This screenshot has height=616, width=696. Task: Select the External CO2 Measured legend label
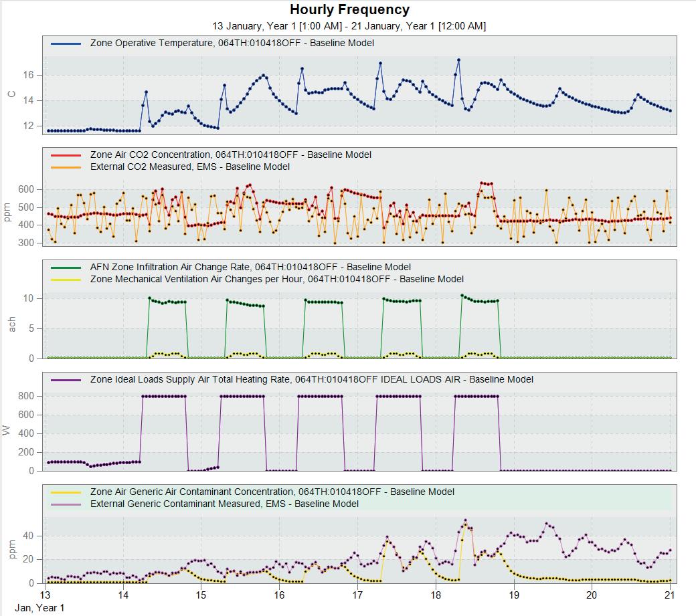tap(190, 167)
